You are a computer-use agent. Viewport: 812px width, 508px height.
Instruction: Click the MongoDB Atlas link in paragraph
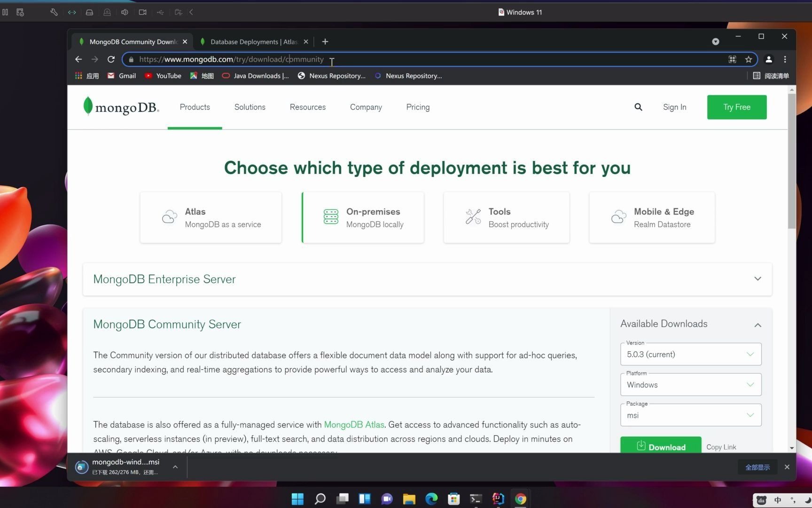tap(354, 425)
